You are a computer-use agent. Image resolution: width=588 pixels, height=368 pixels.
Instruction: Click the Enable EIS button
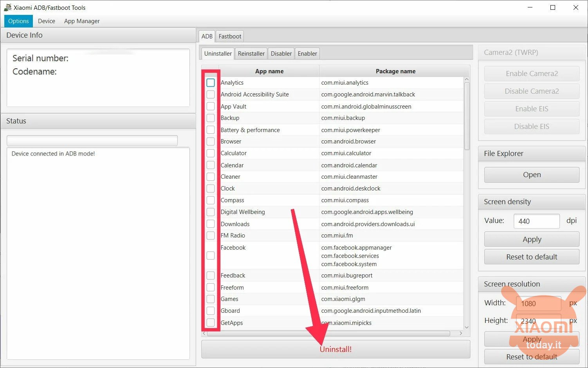click(532, 109)
